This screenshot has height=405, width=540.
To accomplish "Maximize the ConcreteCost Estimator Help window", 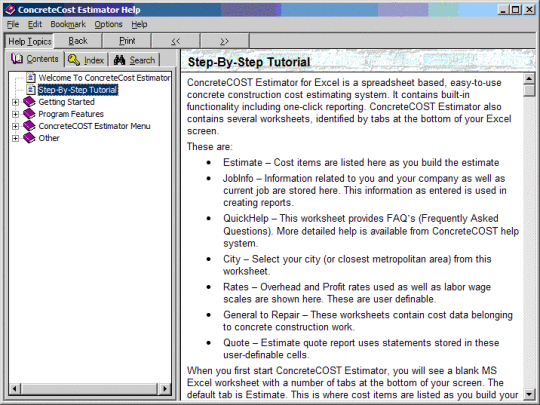I will click(x=516, y=10).
